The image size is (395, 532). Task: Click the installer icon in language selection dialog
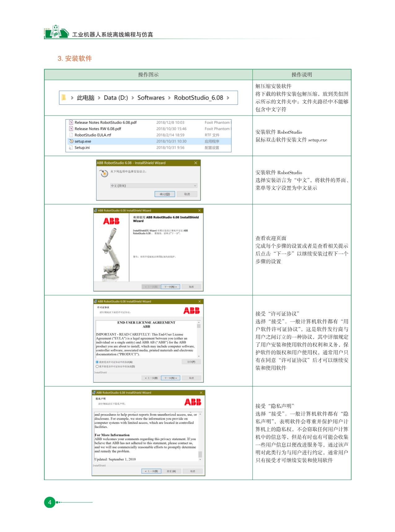[x=104, y=173]
